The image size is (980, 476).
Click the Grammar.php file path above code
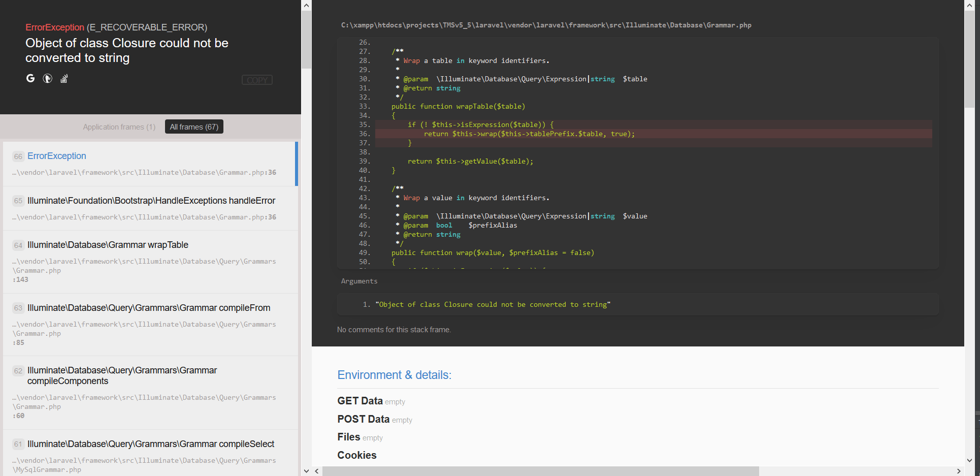pyautogui.click(x=546, y=25)
